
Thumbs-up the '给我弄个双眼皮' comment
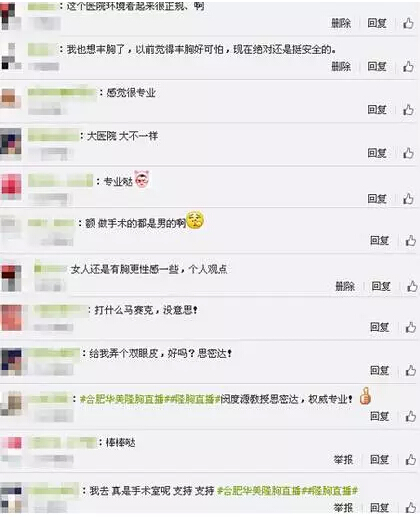(411, 370)
